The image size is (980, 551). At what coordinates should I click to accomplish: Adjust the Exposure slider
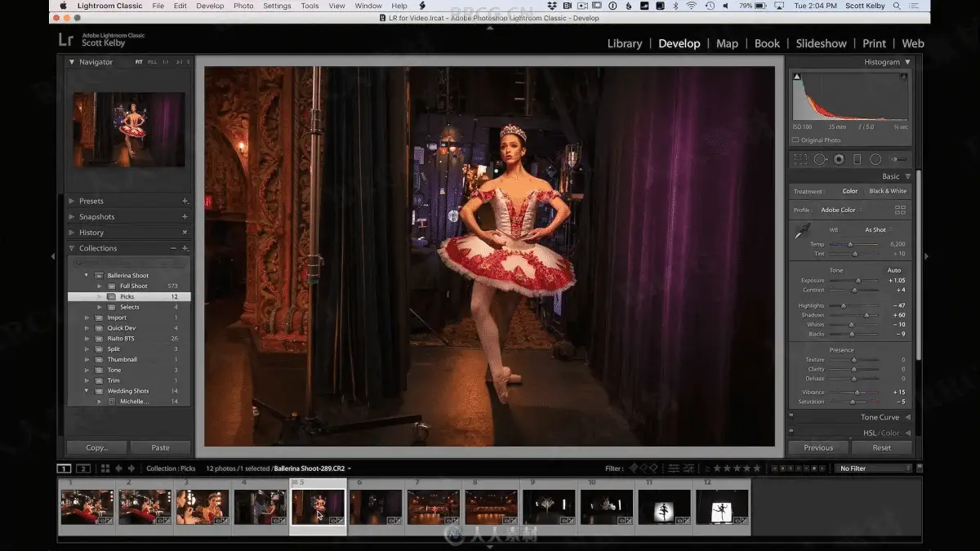pos(857,281)
